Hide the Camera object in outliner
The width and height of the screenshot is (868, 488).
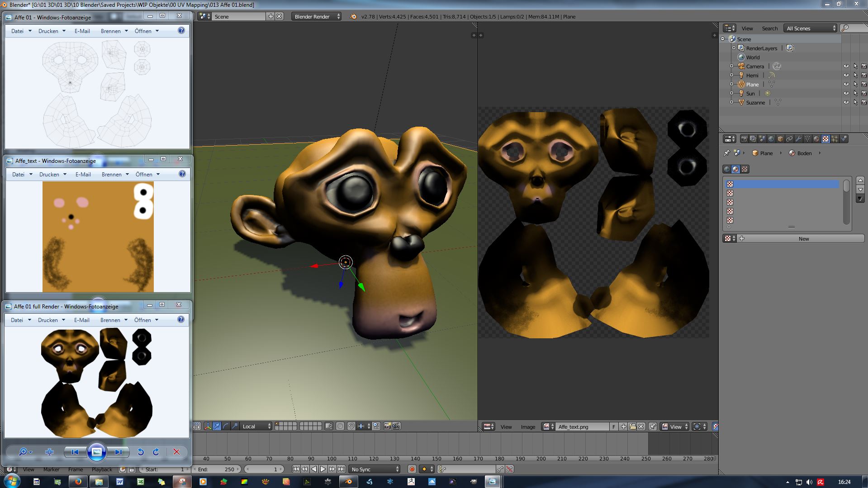[846, 66]
